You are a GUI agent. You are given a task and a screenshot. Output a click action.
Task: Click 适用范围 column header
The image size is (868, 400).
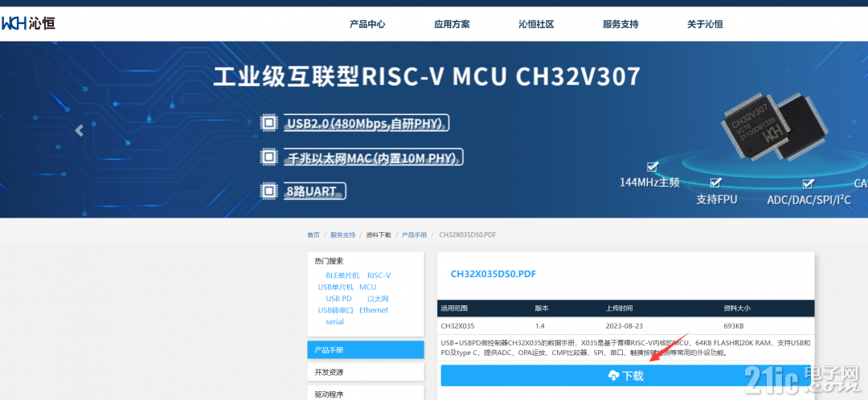(x=453, y=308)
